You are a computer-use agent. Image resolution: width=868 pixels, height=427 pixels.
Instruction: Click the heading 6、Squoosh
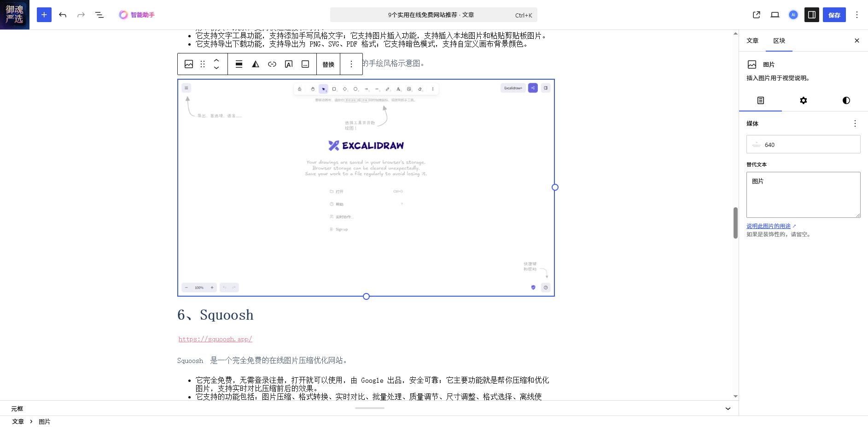pos(216,315)
